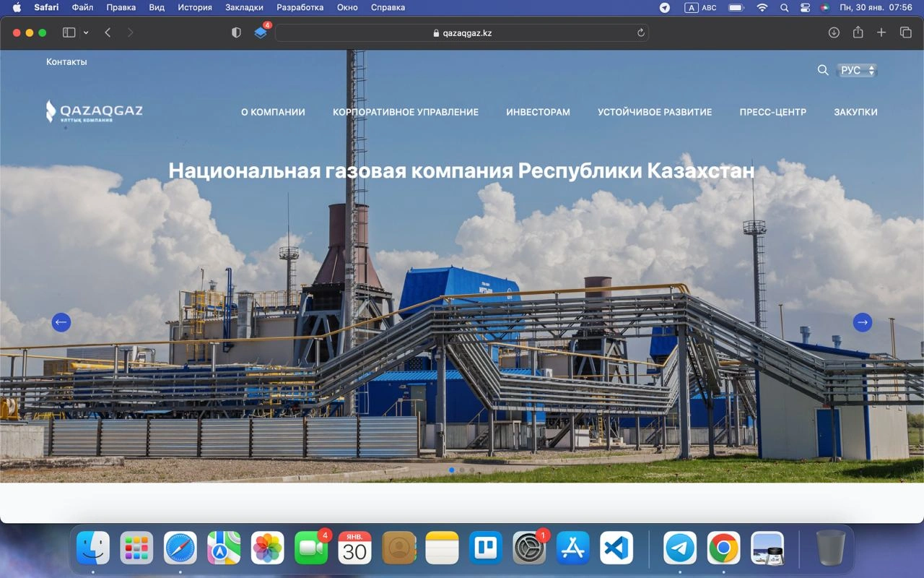
Task: Open the App Store from the Dock
Action: click(572, 548)
